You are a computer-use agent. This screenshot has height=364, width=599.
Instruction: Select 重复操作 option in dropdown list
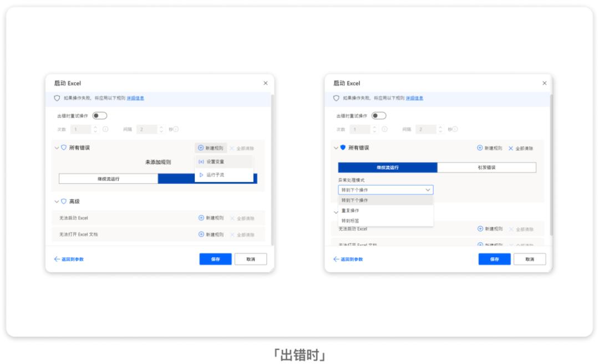pyautogui.click(x=385, y=211)
